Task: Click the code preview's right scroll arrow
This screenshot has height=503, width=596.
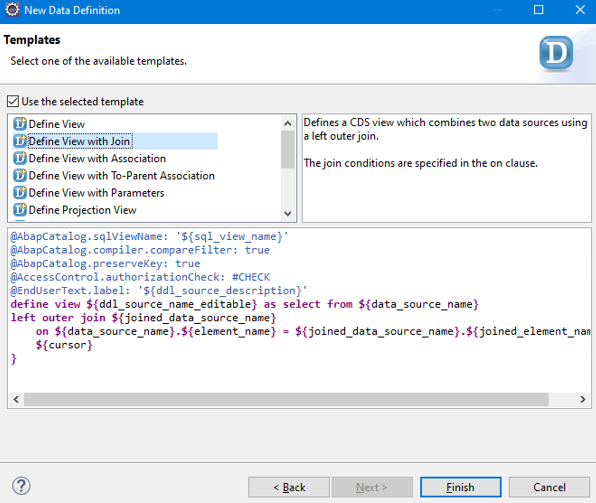Action: [x=583, y=399]
